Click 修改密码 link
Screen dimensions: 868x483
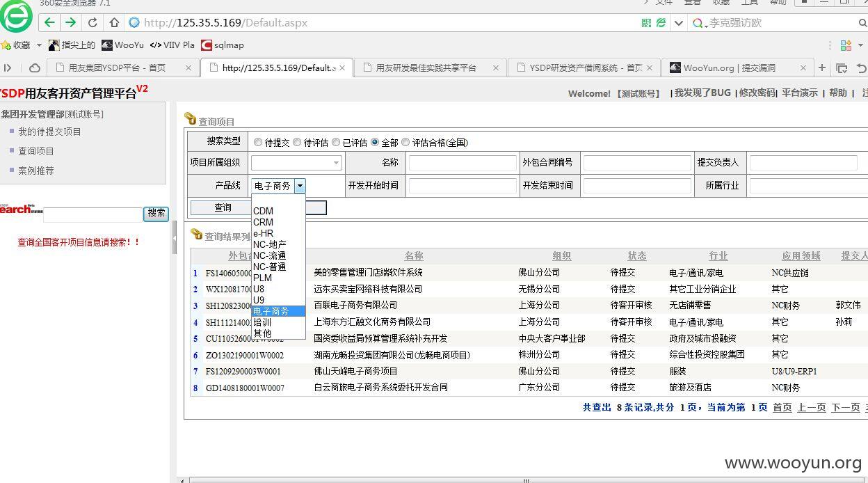click(757, 93)
